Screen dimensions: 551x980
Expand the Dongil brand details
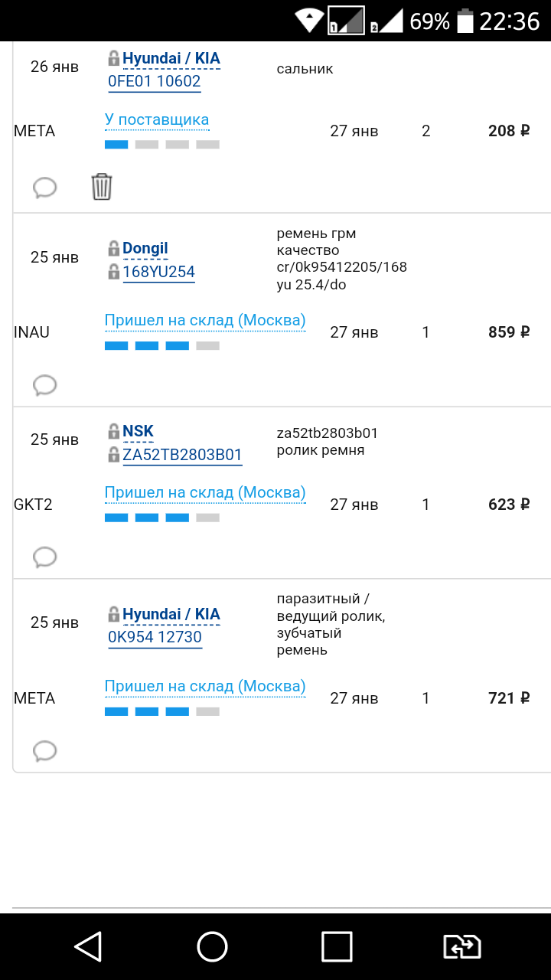145,249
